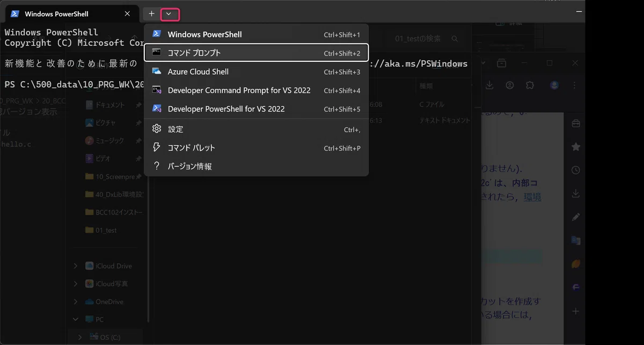Open the new-tab profile dropdown chevron

tap(170, 14)
